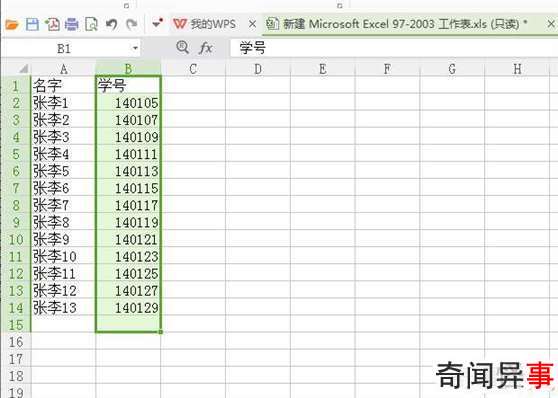Image resolution: width=558 pixels, height=398 pixels.
Task: Click cell containing 张李5
Action: pos(64,171)
